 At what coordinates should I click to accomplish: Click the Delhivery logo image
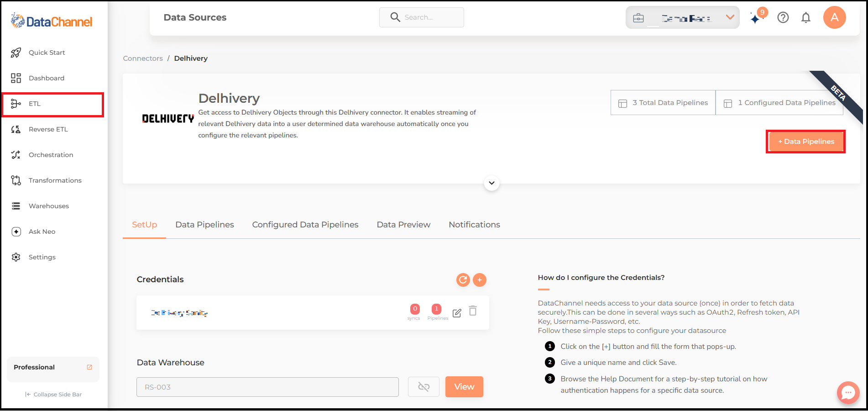pos(168,119)
